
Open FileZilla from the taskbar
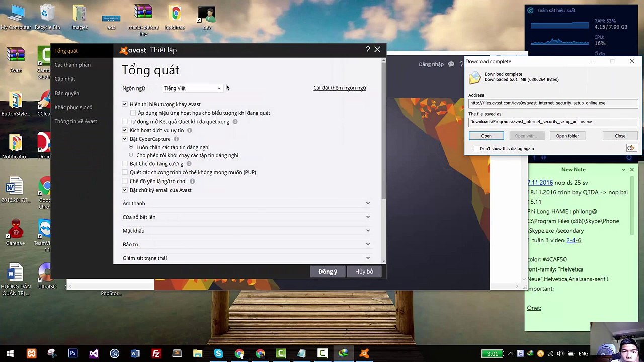click(x=156, y=353)
